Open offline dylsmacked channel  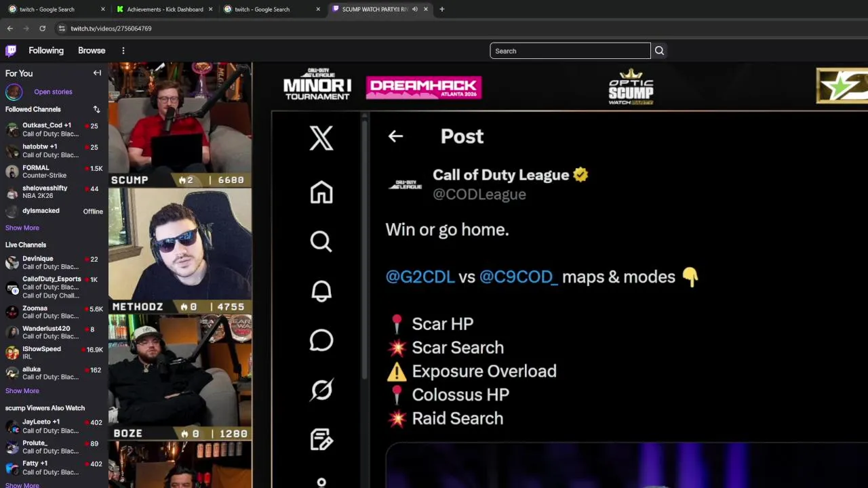pyautogui.click(x=54, y=211)
